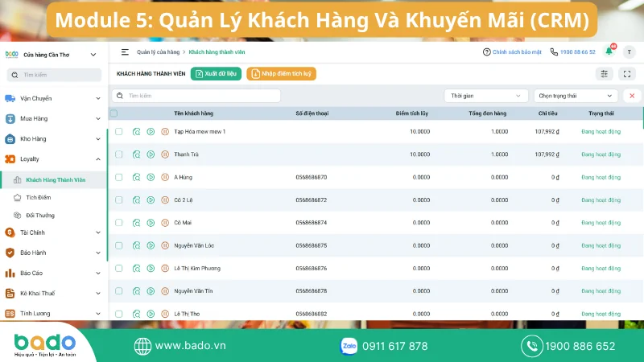Expand the Vận Chuyển chevron

(98, 98)
